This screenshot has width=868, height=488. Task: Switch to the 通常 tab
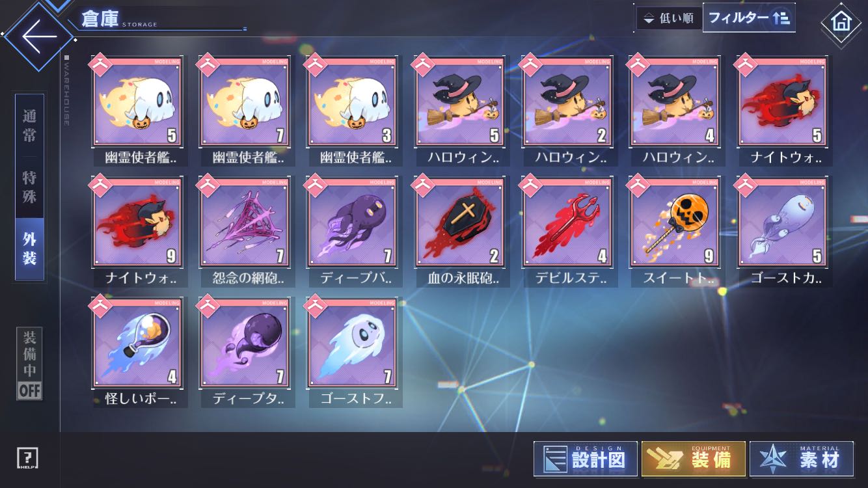29,126
